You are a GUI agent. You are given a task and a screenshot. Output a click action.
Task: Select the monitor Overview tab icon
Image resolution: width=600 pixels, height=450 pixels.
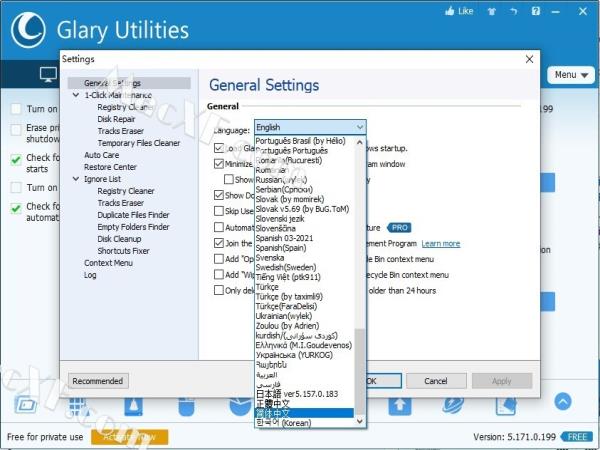(x=49, y=74)
